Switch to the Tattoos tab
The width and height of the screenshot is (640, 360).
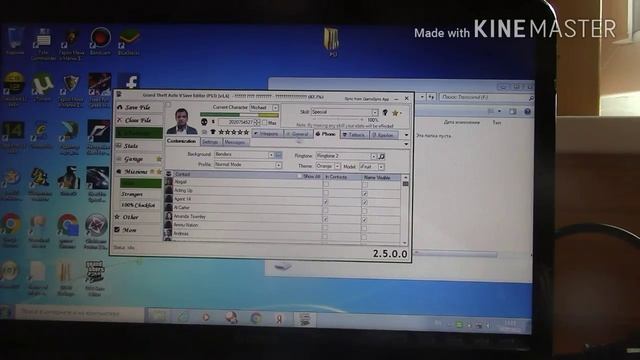(354, 134)
